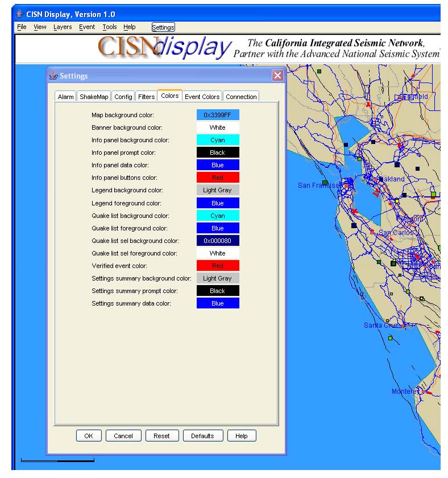Click the Help button in Settings dialog

pos(242,436)
